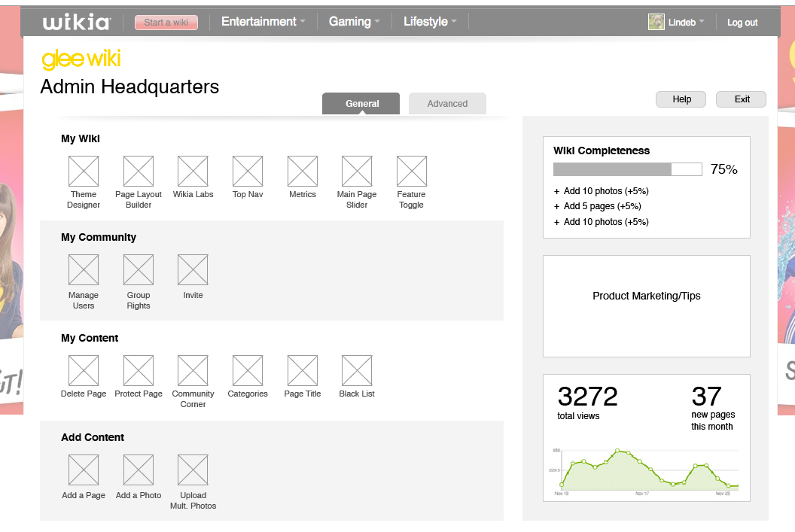This screenshot has width=795, height=532.
Task: Open the Lindeb user dropdown
Action: point(686,23)
